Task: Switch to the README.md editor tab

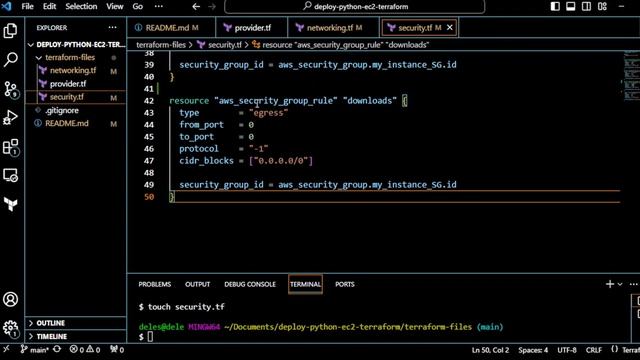Action: (171, 28)
